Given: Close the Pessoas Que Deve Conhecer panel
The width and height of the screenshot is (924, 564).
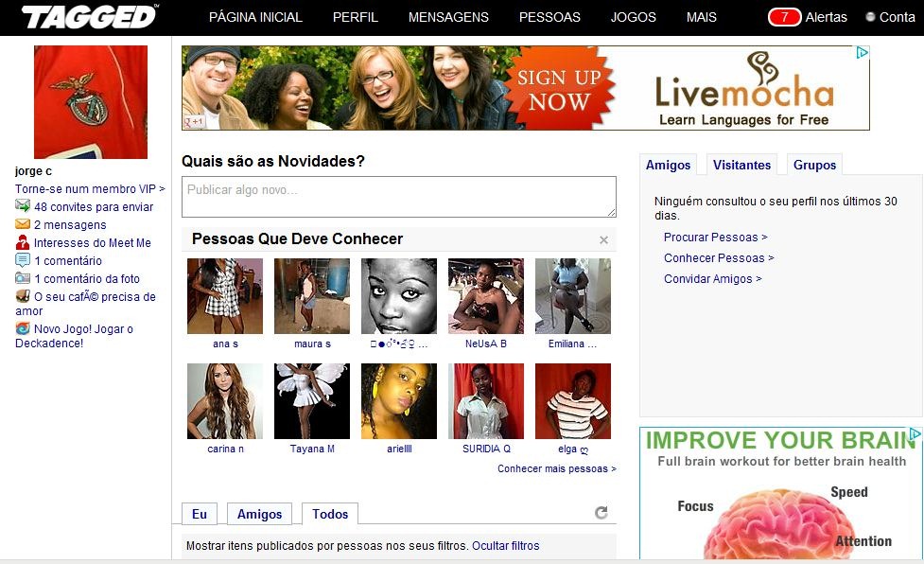Looking at the screenshot, I should pyautogui.click(x=603, y=239).
